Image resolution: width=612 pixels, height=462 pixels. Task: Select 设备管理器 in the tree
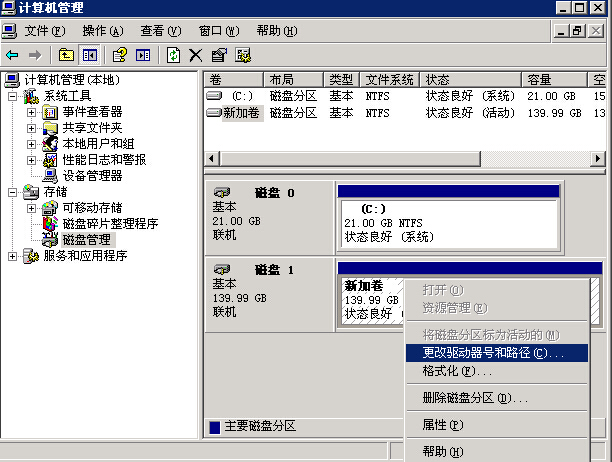click(91, 175)
